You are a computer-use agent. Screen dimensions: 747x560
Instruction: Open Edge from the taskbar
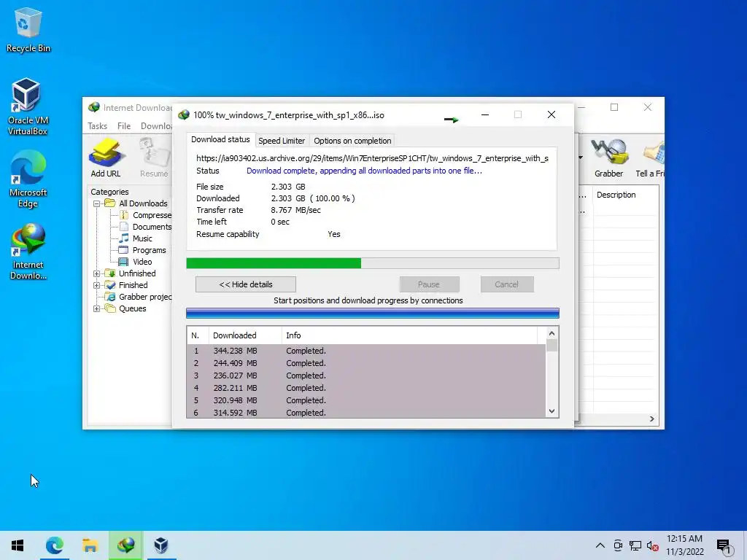click(x=54, y=545)
